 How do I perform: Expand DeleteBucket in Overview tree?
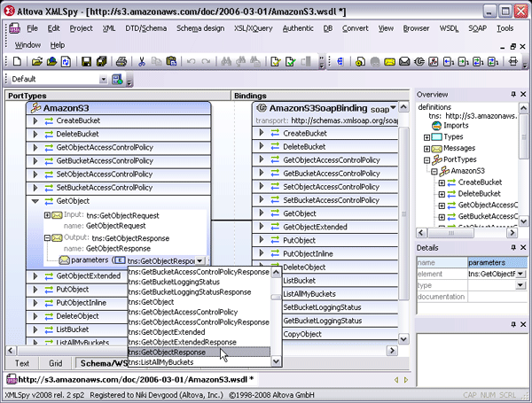coord(442,194)
